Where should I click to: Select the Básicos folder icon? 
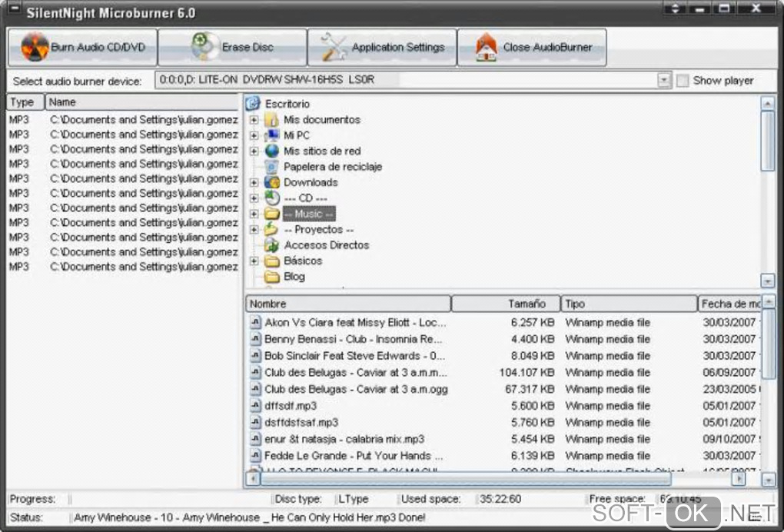271,261
